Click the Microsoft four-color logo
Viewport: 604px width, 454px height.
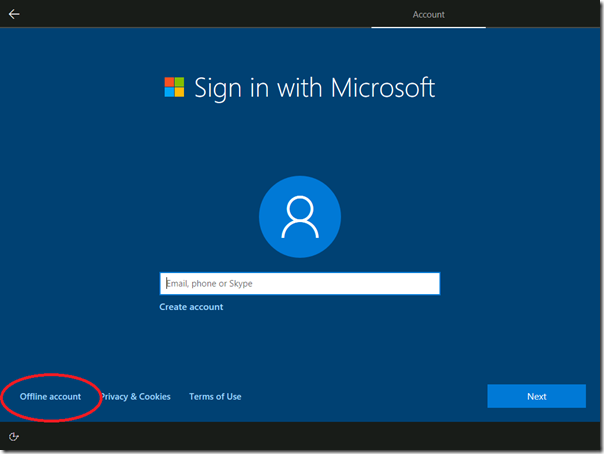[174, 87]
